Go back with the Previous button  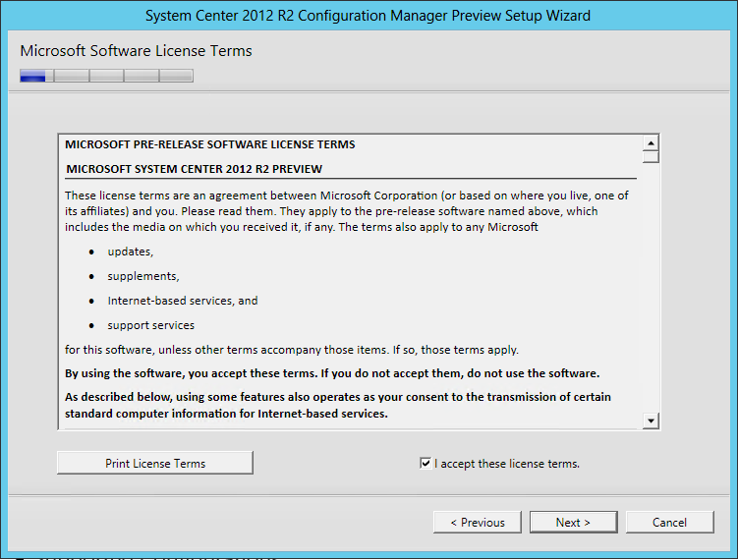pyautogui.click(x=478, y=523)
